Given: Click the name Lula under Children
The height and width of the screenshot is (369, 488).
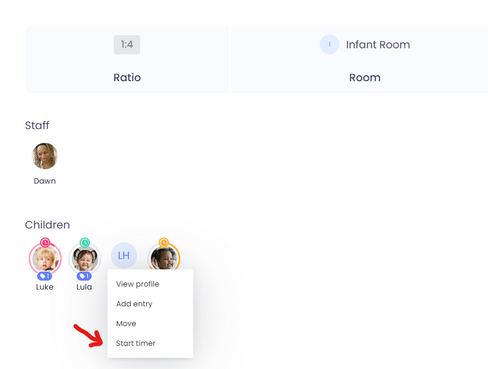Looking at the screenshot, I should [x=84, y=287].
